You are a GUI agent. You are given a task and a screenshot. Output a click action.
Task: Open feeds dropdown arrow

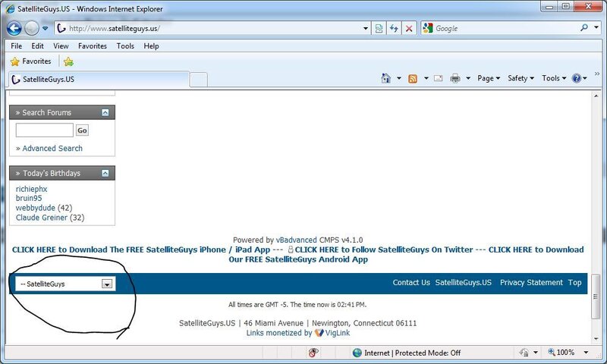click(x=426, y=78)
